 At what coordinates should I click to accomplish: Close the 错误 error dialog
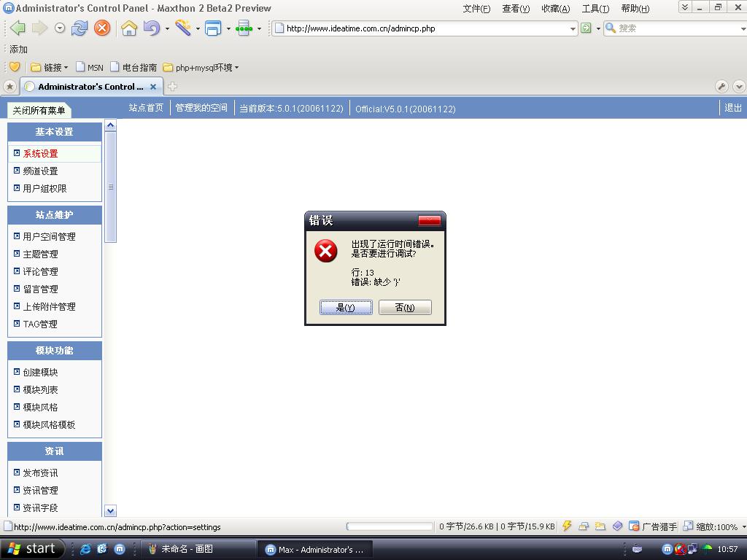429,220
